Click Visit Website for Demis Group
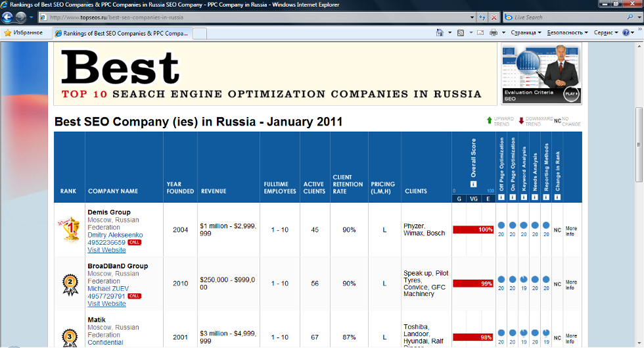The width and height of the screenshot is (644, 348). [106, 250]
